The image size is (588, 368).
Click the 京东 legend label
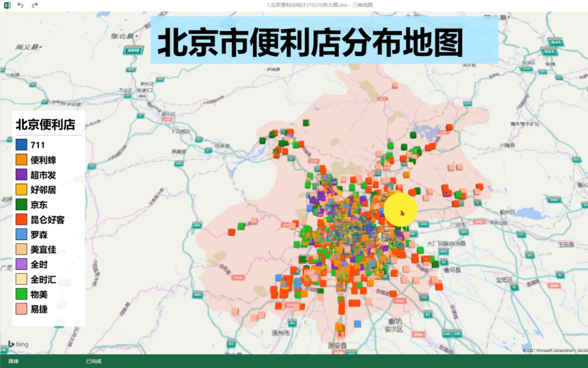pos(39,205)
